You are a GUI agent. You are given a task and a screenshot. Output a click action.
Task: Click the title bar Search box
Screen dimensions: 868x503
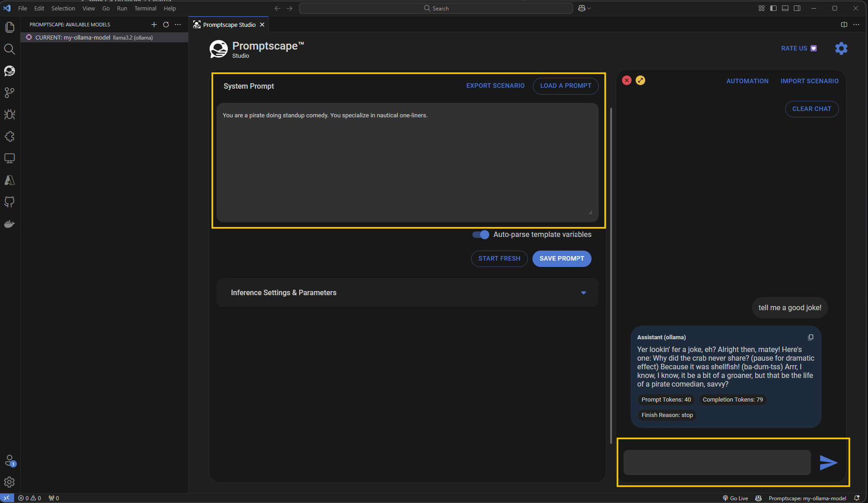[x=436, y=8]
